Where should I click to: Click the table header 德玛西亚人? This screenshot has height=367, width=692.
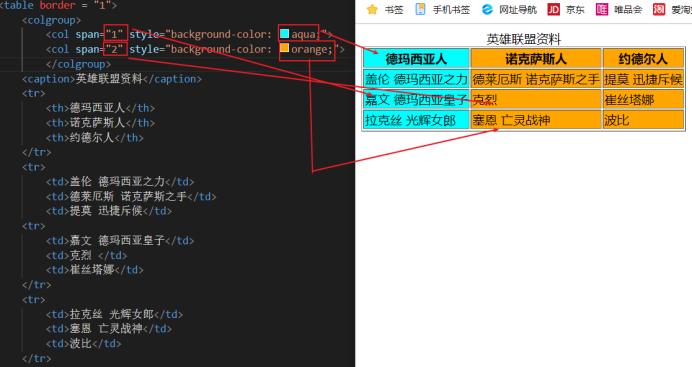pyautogui.click(x=416, y=59)
